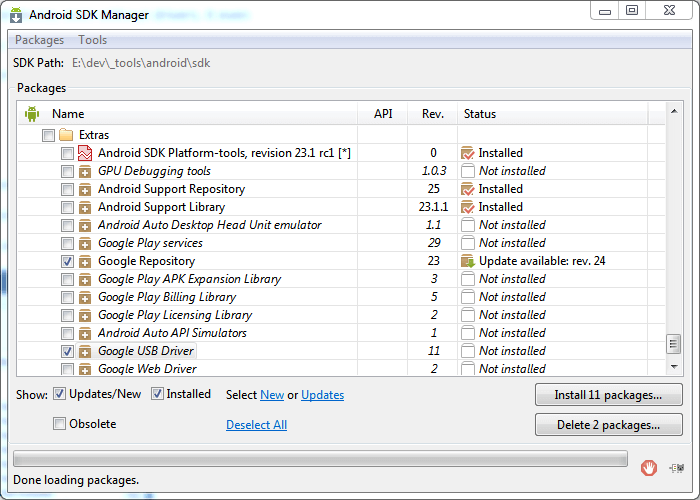Click Installed status icon for Android Support Library

[x=467, y=207]
